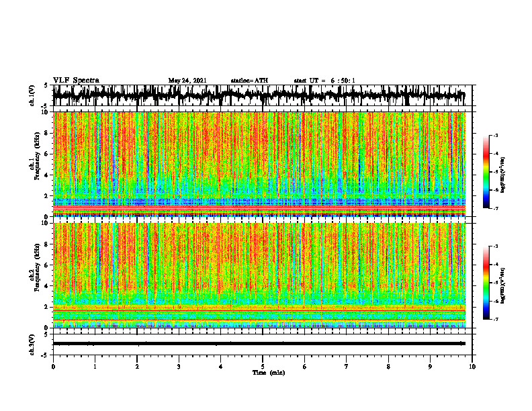The width and height of the screenshot is (532, 411).
Task: Click the 'Time (min)' axis label
Action: pos(269,373)
